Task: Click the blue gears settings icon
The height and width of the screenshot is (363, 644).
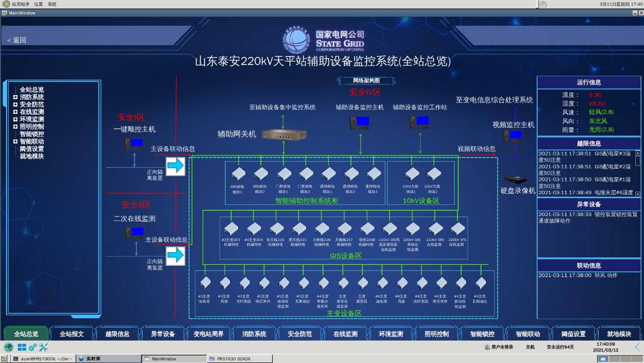Action: click(x=33, y=347)
